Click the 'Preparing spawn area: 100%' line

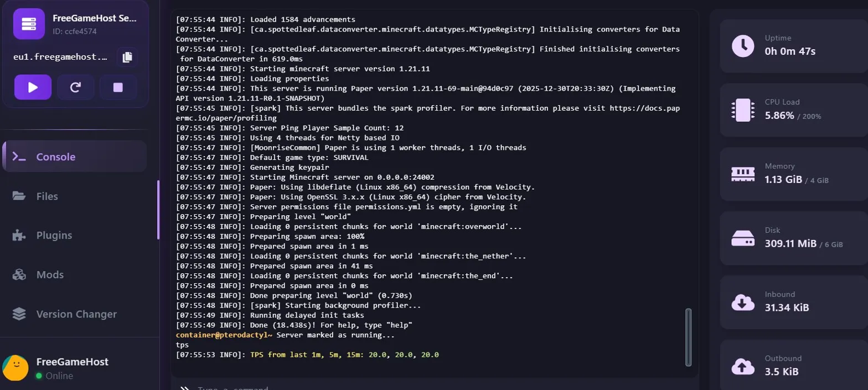point(270,237)
